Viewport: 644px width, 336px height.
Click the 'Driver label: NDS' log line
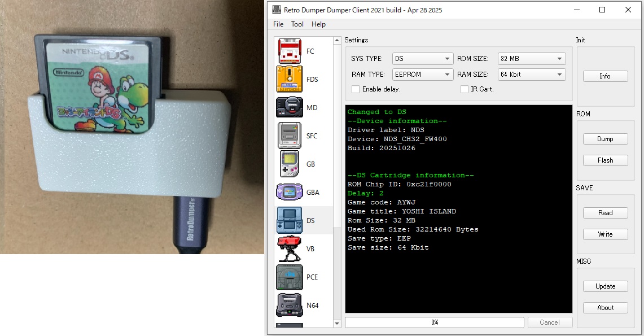(386, 130)
